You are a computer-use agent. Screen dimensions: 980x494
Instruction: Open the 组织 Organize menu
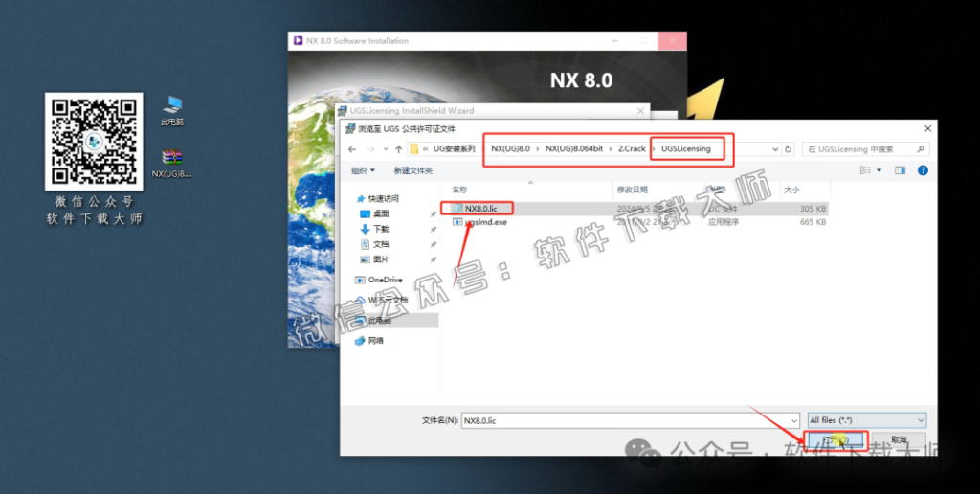click(x=363, y=170)
